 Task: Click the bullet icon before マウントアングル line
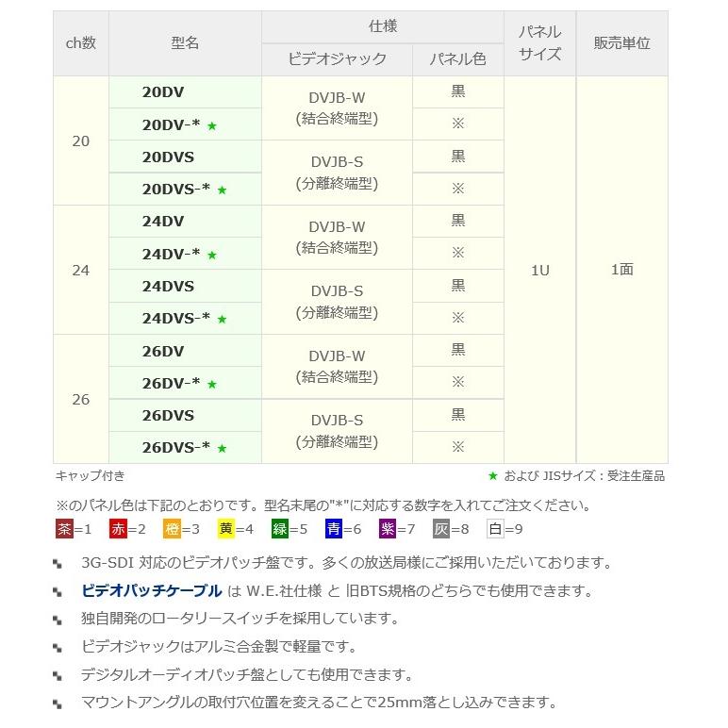(58, 703)
